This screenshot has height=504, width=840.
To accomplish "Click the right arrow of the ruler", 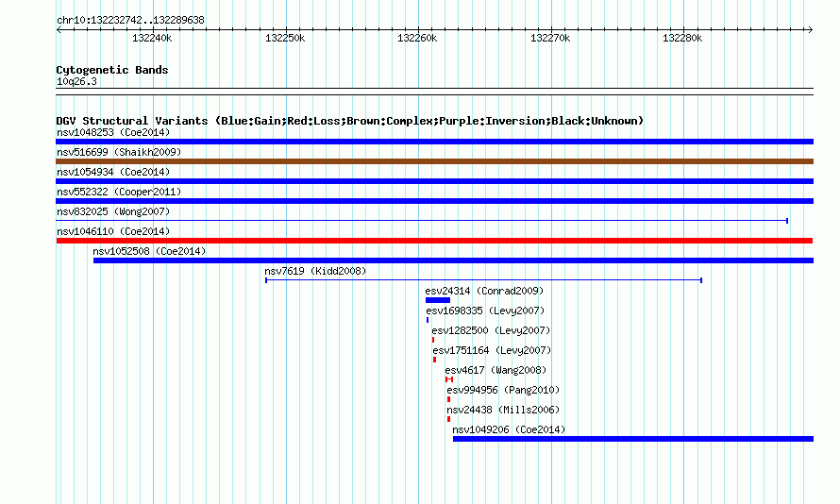I will [810, 30].
